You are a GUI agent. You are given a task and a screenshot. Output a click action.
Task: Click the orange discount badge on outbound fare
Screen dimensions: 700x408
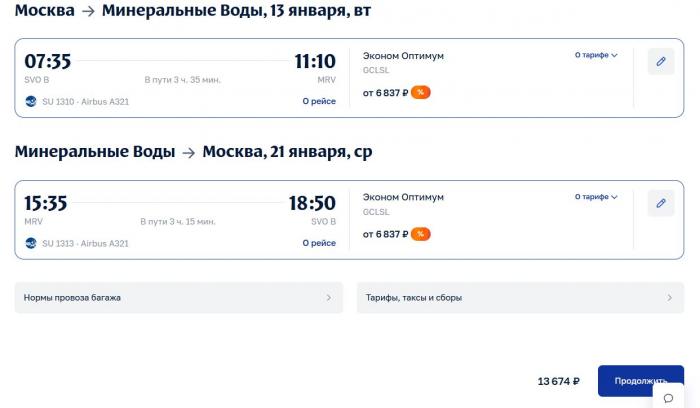tap(421, 93)
